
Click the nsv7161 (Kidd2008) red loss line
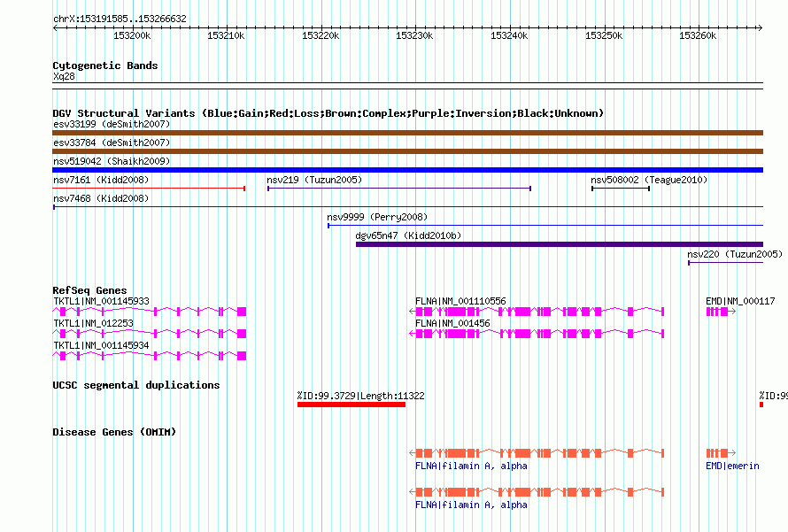[x=149, y=189]
